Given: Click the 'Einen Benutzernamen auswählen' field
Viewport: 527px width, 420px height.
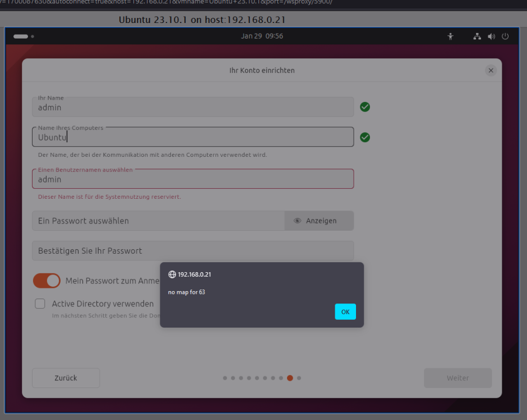Looking at the screenshot, I should coord(193,179).
